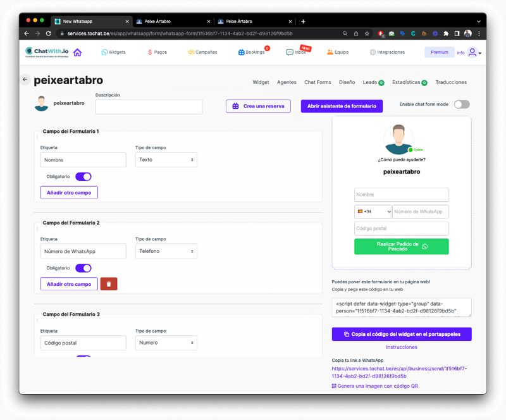506x420 pixels.
Task: Click the red trash delete icon button
Action: tap(109, 284)
